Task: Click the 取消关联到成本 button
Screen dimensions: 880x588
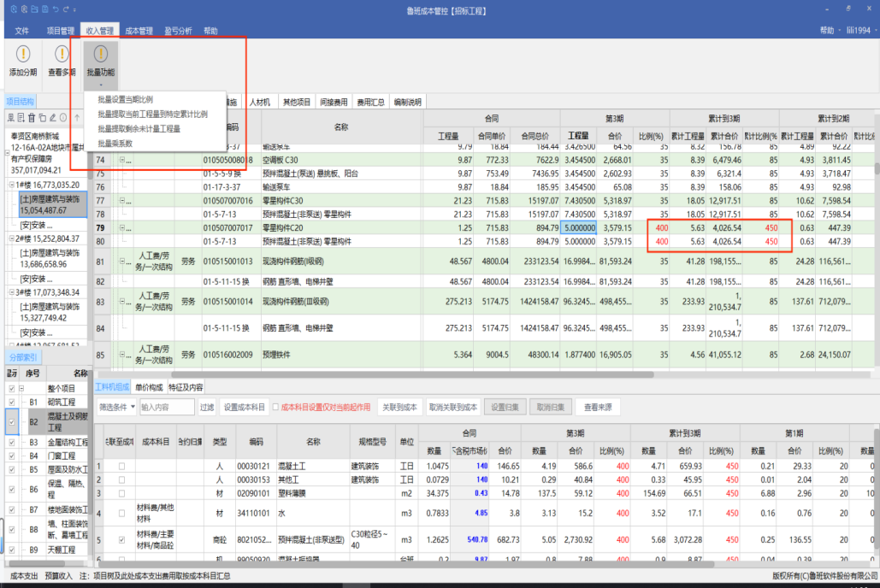Action: 453,408
